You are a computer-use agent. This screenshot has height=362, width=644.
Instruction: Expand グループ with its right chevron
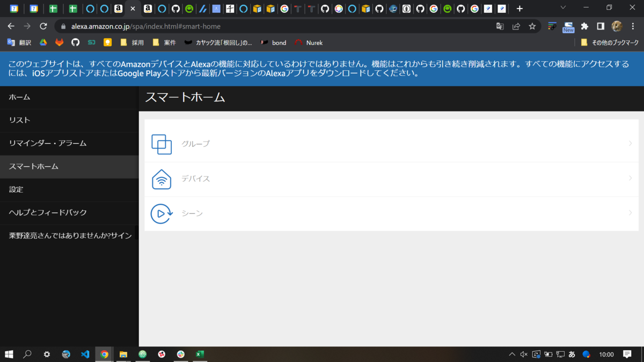click(x=631, y=143)
